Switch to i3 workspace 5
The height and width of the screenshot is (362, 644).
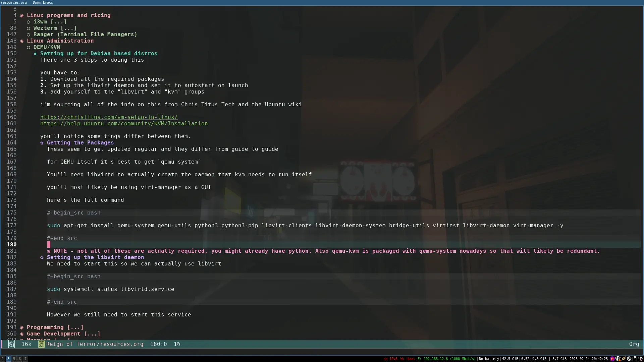coord(14,359)
